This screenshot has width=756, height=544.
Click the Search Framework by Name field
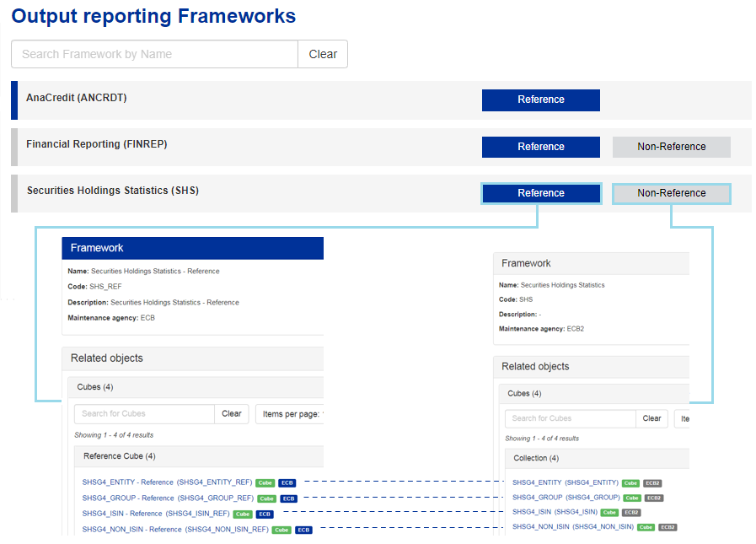coord(154,54)
